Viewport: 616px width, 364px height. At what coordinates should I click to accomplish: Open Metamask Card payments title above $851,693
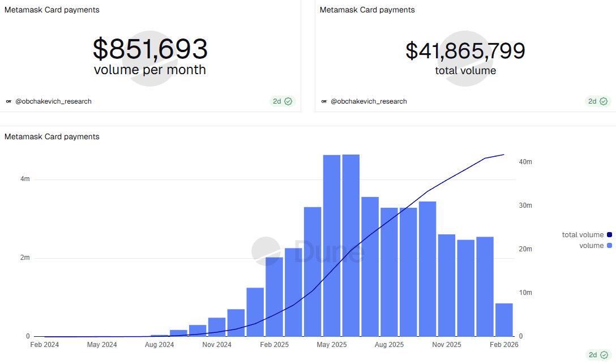[52, 10]
